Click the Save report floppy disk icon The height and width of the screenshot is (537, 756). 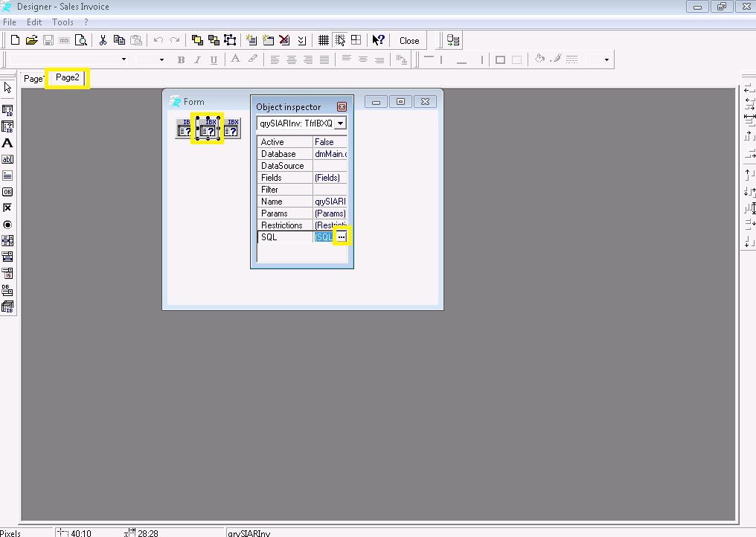pyautogui.click(x=48, y=40)
